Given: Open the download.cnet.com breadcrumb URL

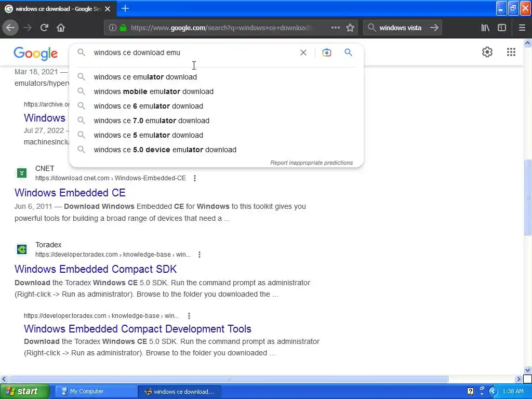Looking at the screenshot, I should tap(110, 178).
